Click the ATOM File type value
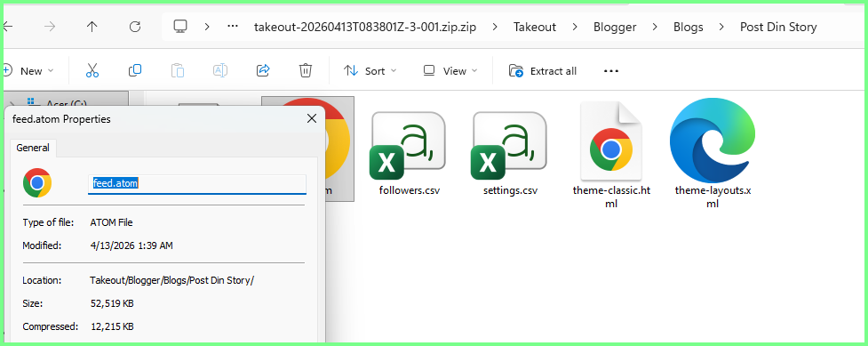The image size is (868, 346). pyautogui.click(x=111, y=222)
